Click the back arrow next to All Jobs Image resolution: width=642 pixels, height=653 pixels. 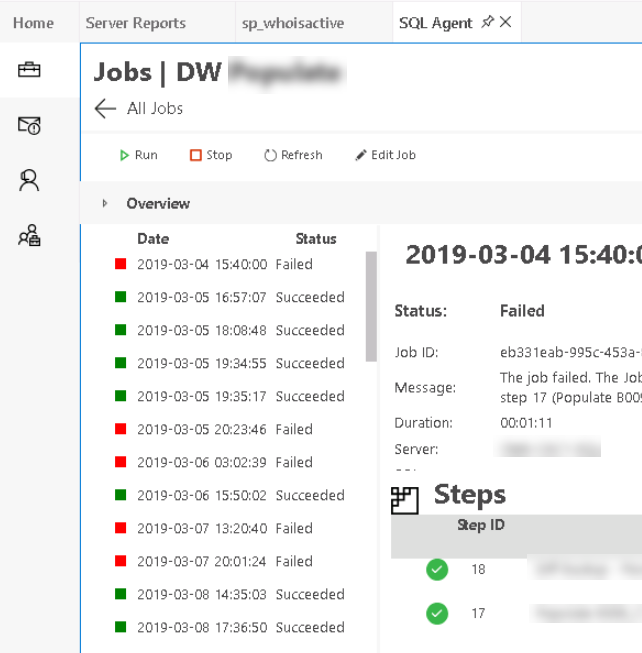tap(105, 109)
